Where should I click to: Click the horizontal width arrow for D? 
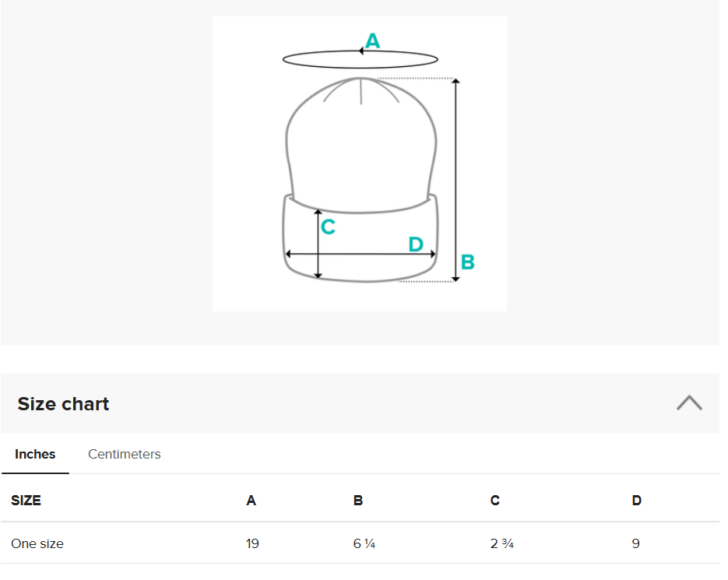pos(360,254)
